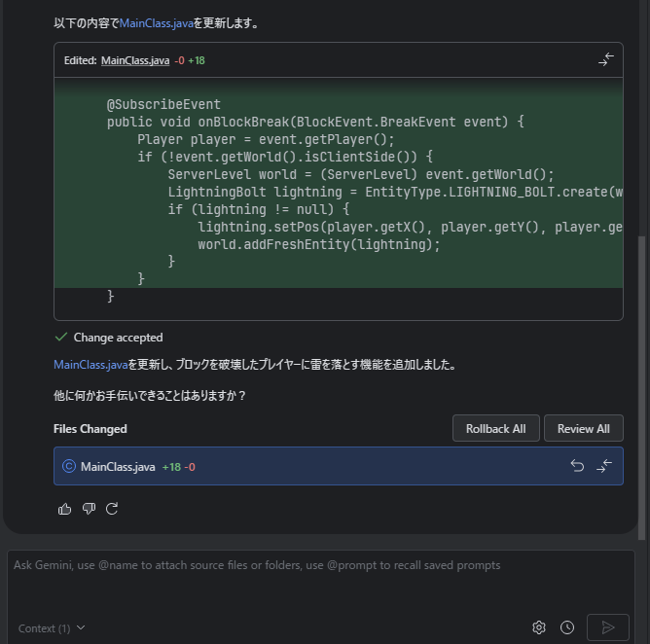
Task: Select the MainClass.java row under Files Changed
Action: (x=292, y=467)
